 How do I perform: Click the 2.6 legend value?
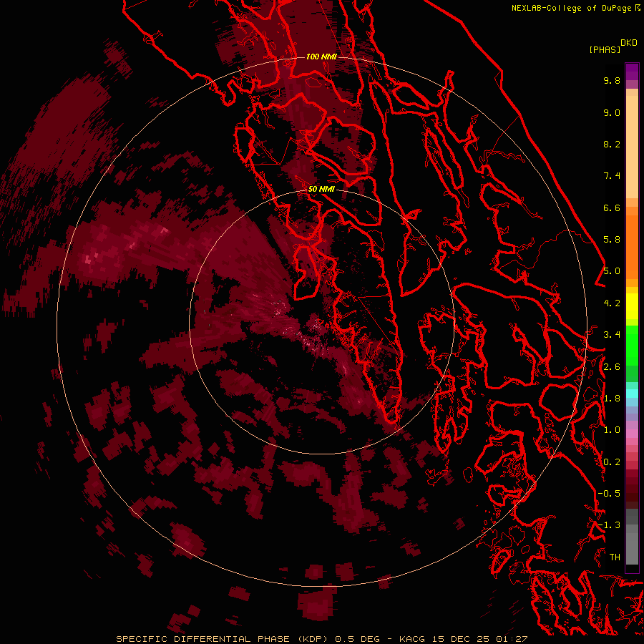click(612, 367)
